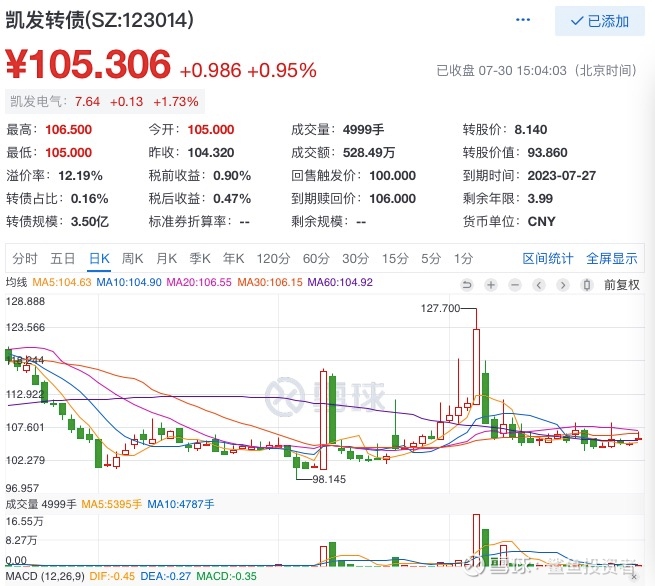The width and height of the screenshot is (655, 586).
Task: Click the MA30:106.15 moving average label
Action: point(270,282)
